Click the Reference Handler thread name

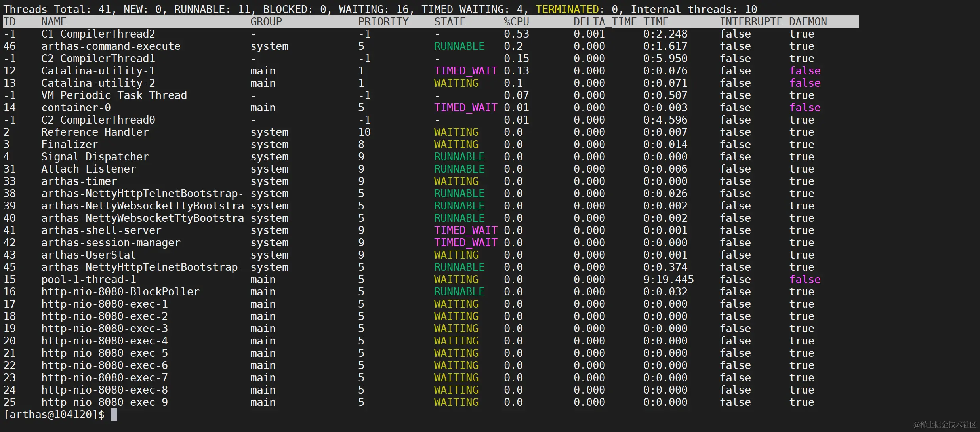point(95,132)
